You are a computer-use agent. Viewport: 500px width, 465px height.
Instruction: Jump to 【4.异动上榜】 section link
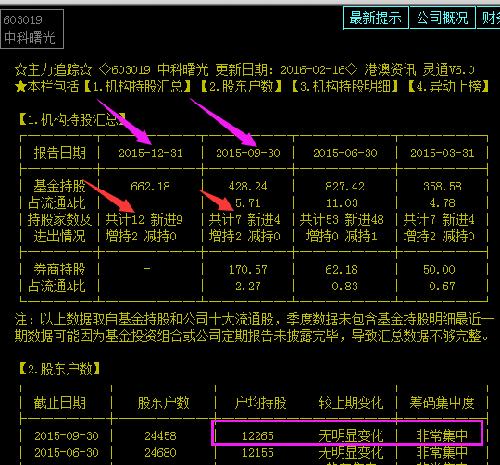pyautogui.click(x=448, y=86)
